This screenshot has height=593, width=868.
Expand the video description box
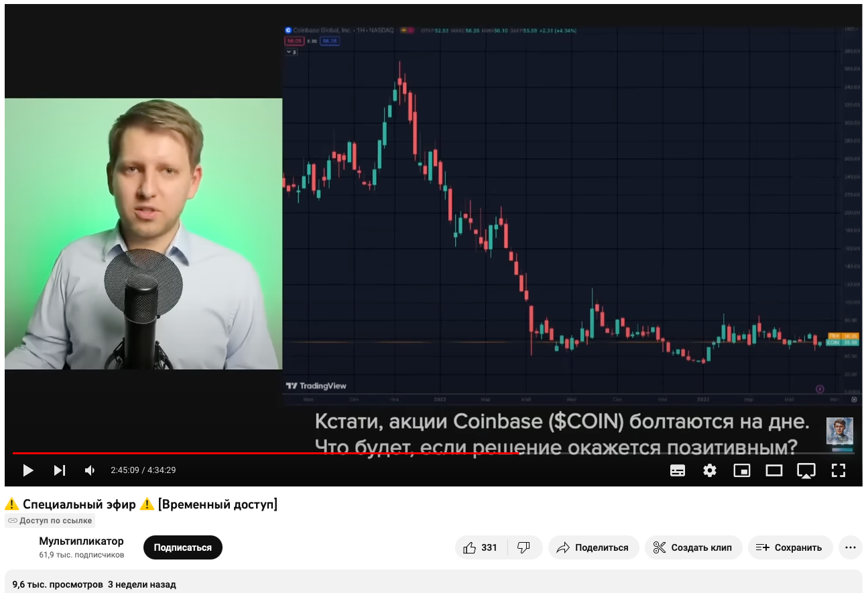pyautogui.click(x=434, y=582)
